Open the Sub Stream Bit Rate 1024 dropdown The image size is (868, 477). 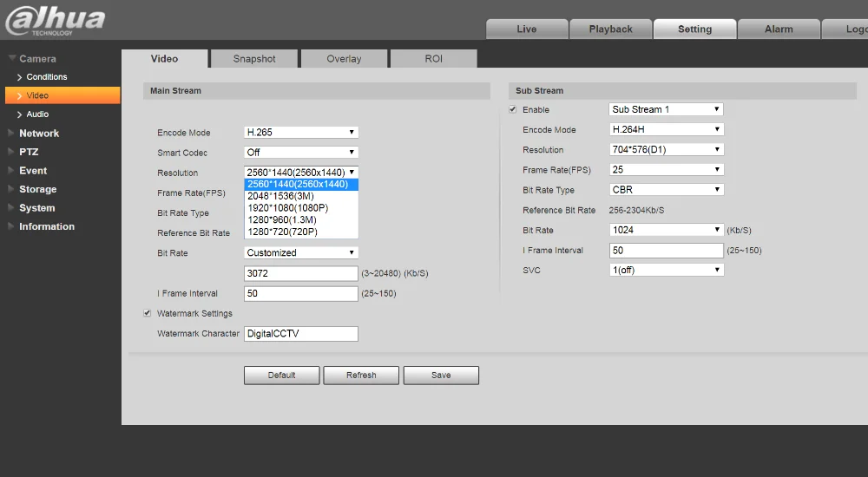666,230
